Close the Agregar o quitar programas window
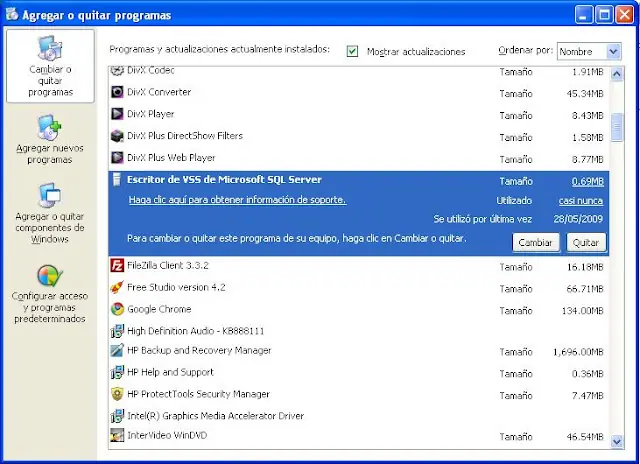This screenshot has width=640, height=464. (624, 15)
